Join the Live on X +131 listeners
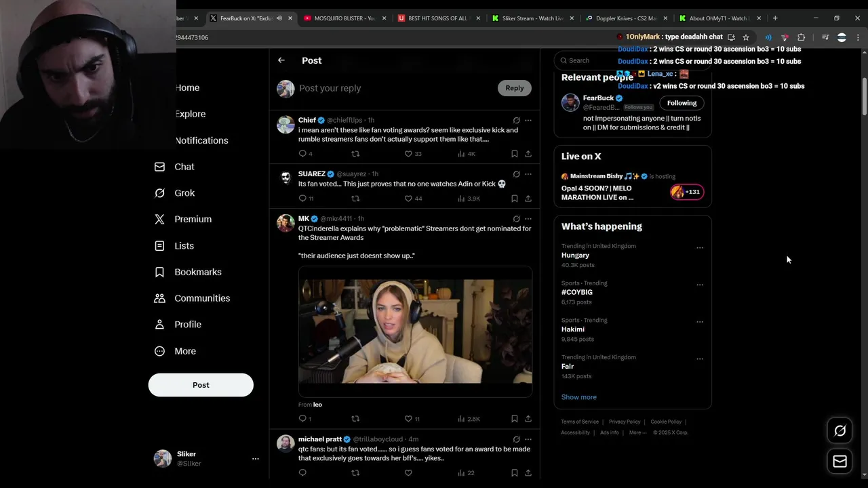868x488 pixels. pos(687,192)
